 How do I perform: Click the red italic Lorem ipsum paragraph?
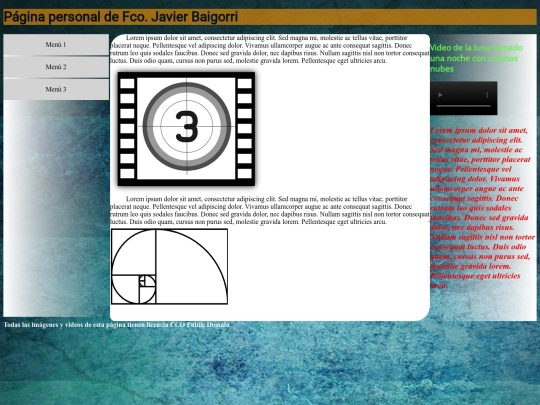482,208
